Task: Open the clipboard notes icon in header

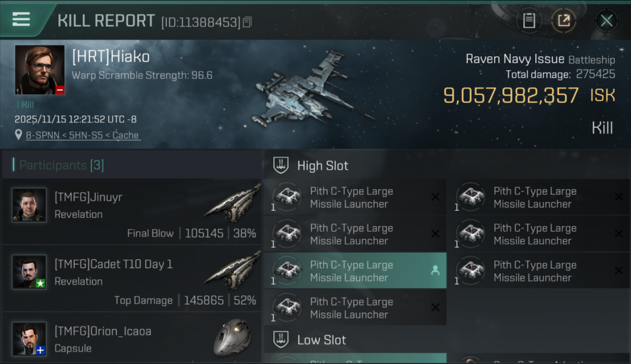Action: pyautogui.click(x=529, y=20)
